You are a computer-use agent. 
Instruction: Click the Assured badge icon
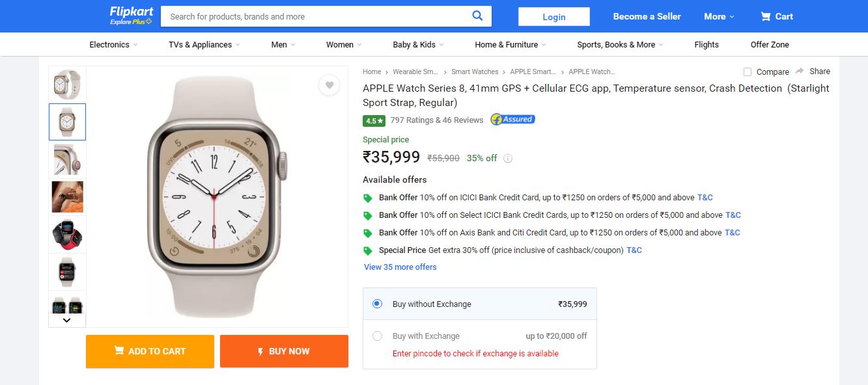512,120
